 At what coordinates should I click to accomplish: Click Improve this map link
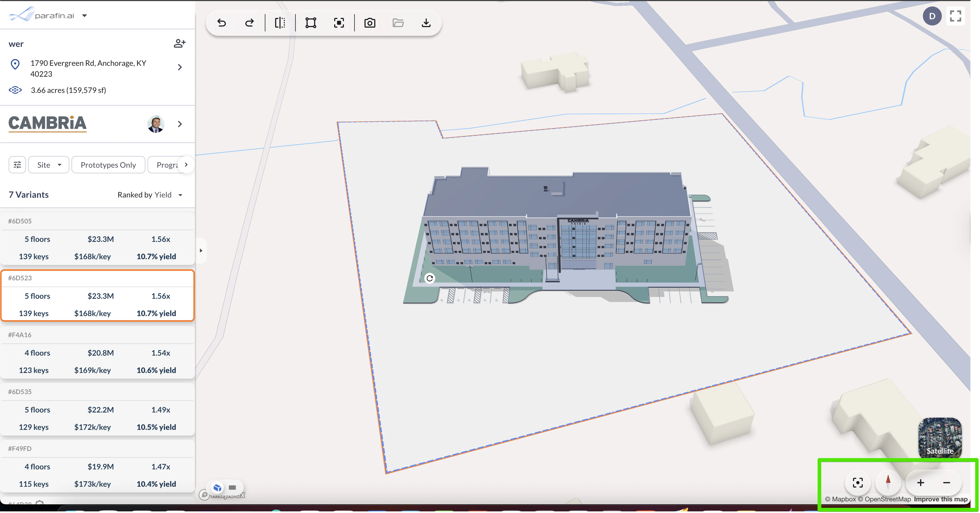pos(940,499)
